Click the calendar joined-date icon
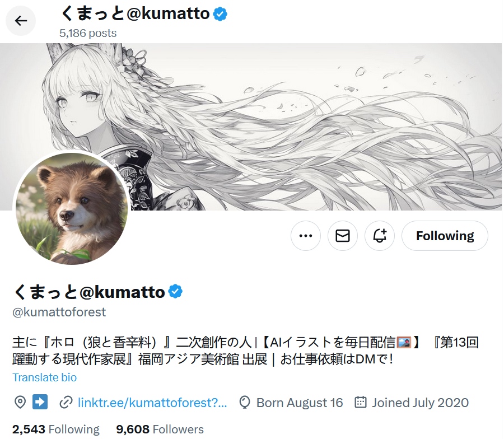This screenshot has height=439, width=504. [x=360, y=403]
